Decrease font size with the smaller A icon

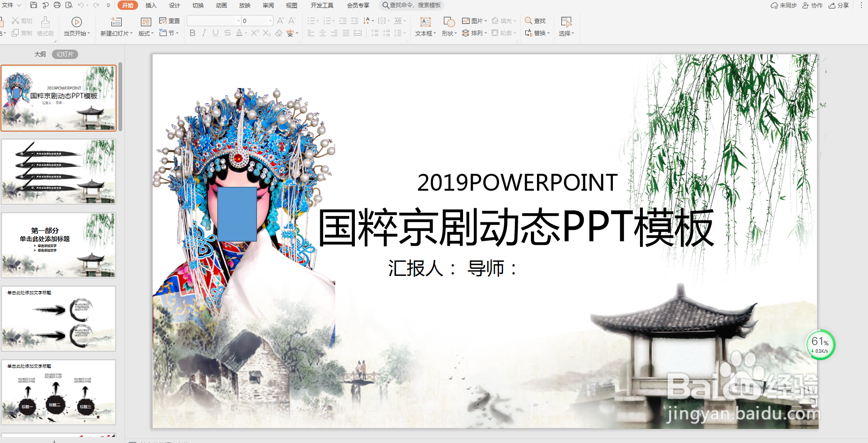point(292,21)
